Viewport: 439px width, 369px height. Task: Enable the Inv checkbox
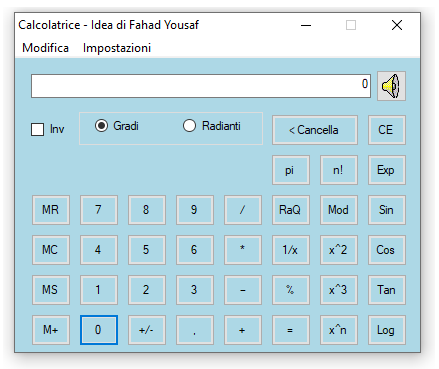[37, 129]
